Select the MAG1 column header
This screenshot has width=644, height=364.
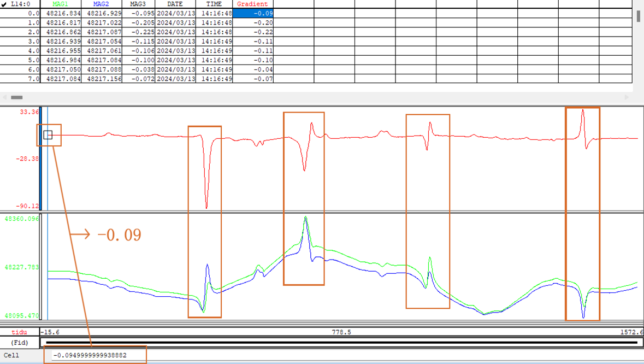(x=61, y=4)
